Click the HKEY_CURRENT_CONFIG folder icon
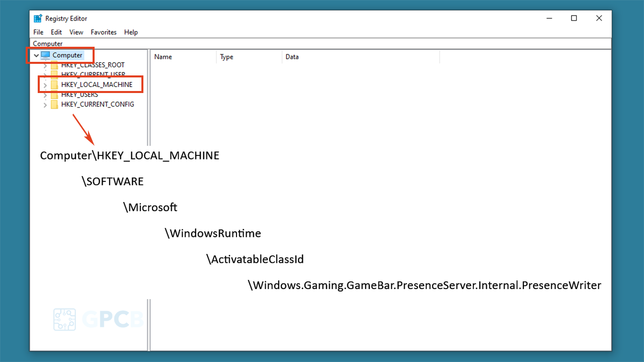The width and height of the screenshot is (644, 362). coord(54,105)
